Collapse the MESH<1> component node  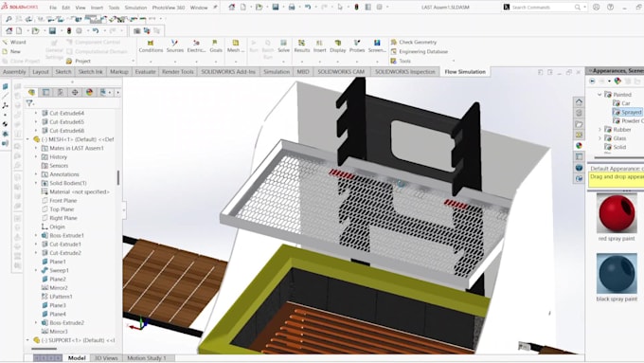click(x=27, y=139)
